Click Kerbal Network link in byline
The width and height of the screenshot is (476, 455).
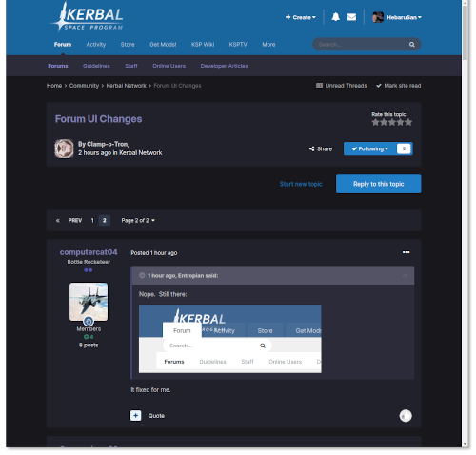(141, 153)
